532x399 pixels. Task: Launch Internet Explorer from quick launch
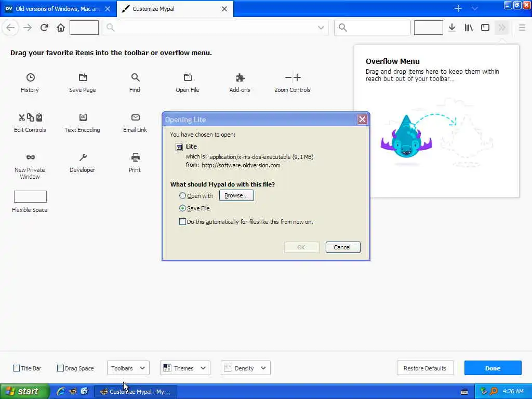pyautogui.click(x=61, y=392)
